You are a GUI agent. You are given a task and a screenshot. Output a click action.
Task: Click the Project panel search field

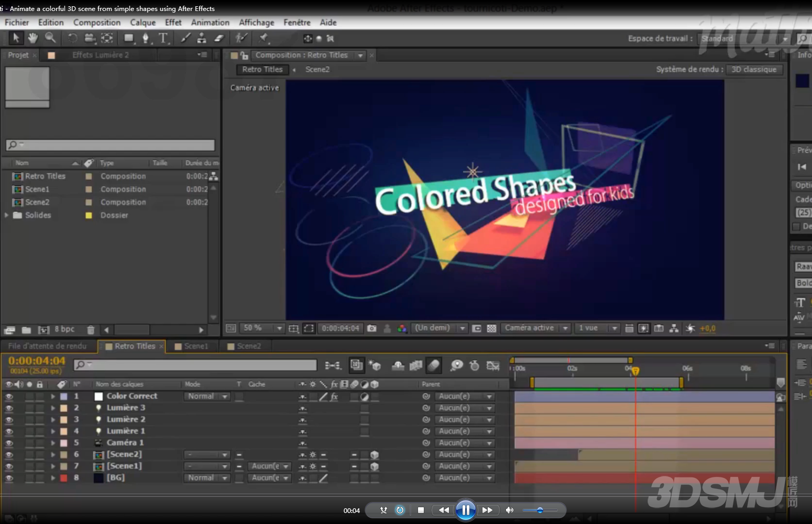point(111,144)
